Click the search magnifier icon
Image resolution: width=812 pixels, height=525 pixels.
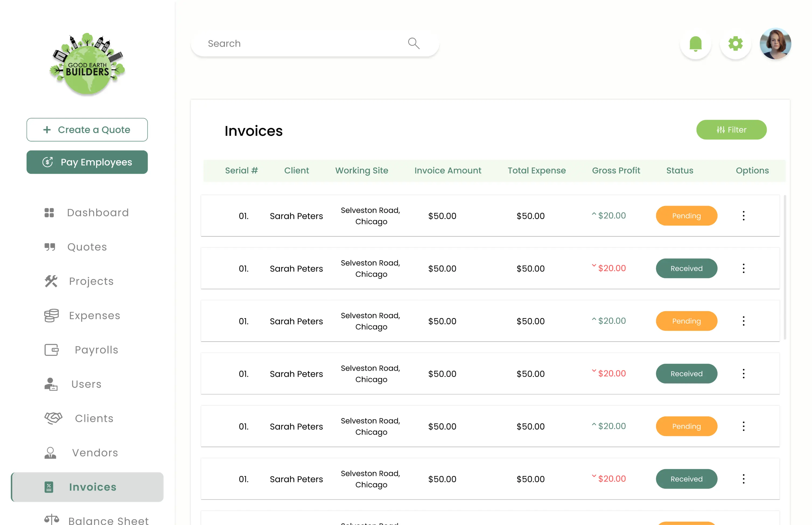[x=413, y=43]
